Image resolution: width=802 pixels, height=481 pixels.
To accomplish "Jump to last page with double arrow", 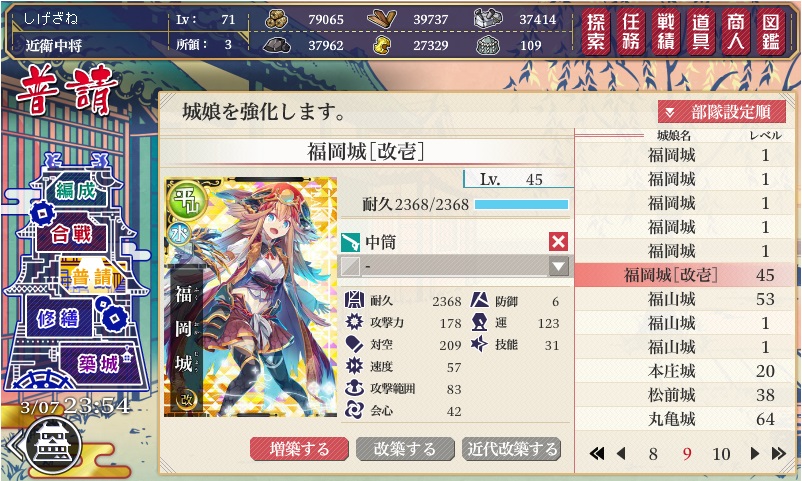I will 778,453.
